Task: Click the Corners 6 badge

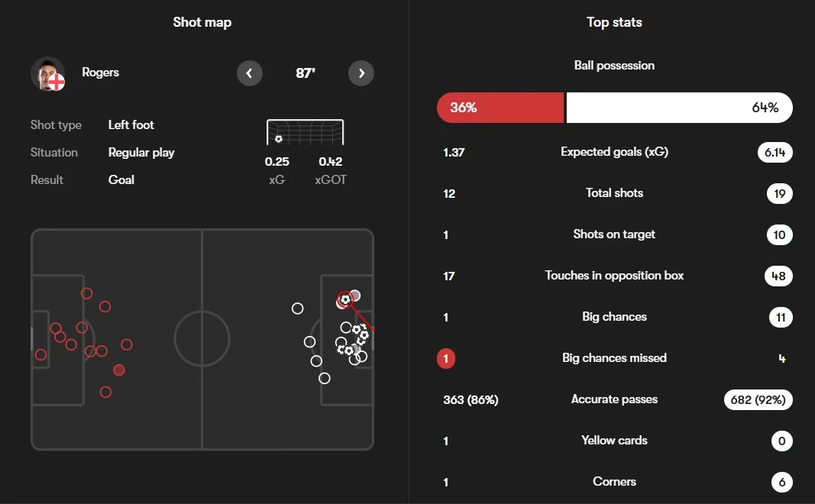Action: 781,482
